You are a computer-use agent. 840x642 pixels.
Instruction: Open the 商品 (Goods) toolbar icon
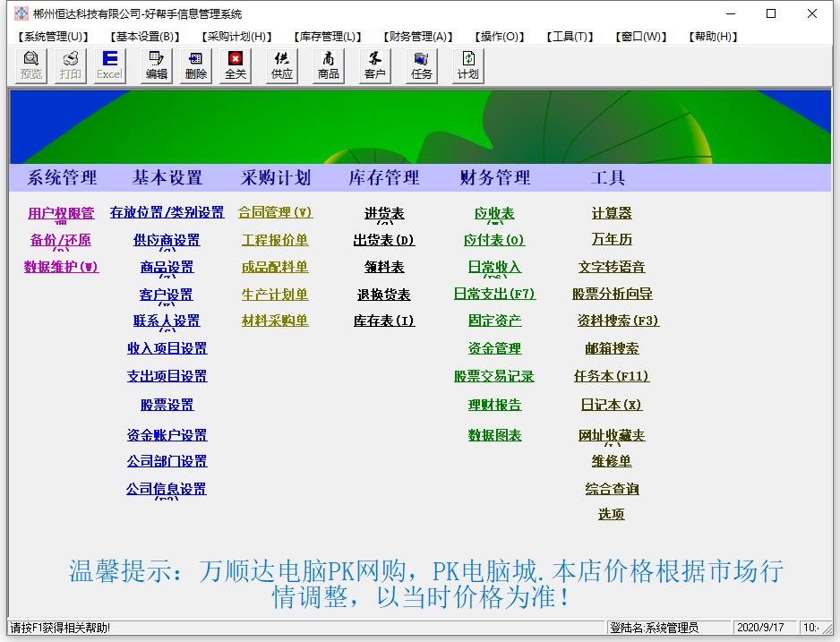point(329,65)
